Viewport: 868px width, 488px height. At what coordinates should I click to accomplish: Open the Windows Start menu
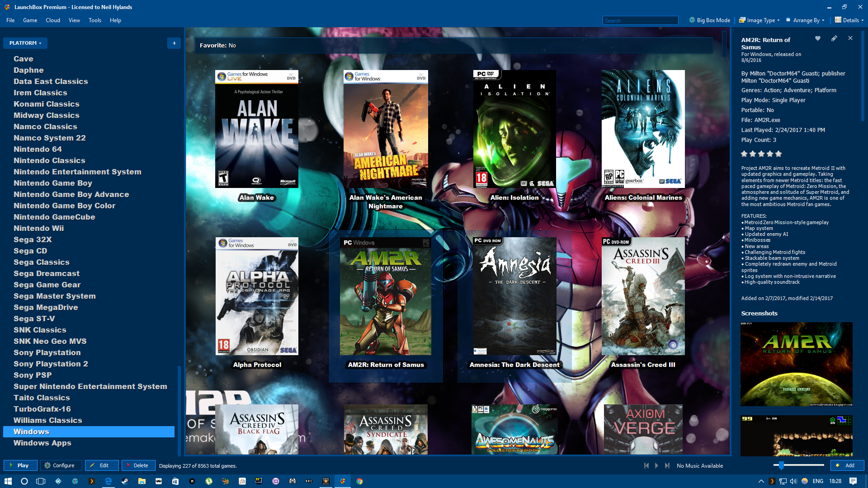[x=8, y=481]
